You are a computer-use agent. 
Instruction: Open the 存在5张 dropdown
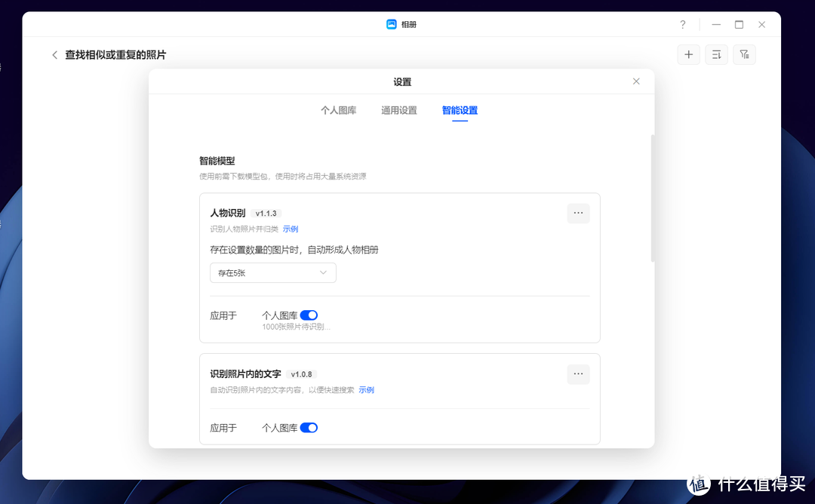click(272, 272)
